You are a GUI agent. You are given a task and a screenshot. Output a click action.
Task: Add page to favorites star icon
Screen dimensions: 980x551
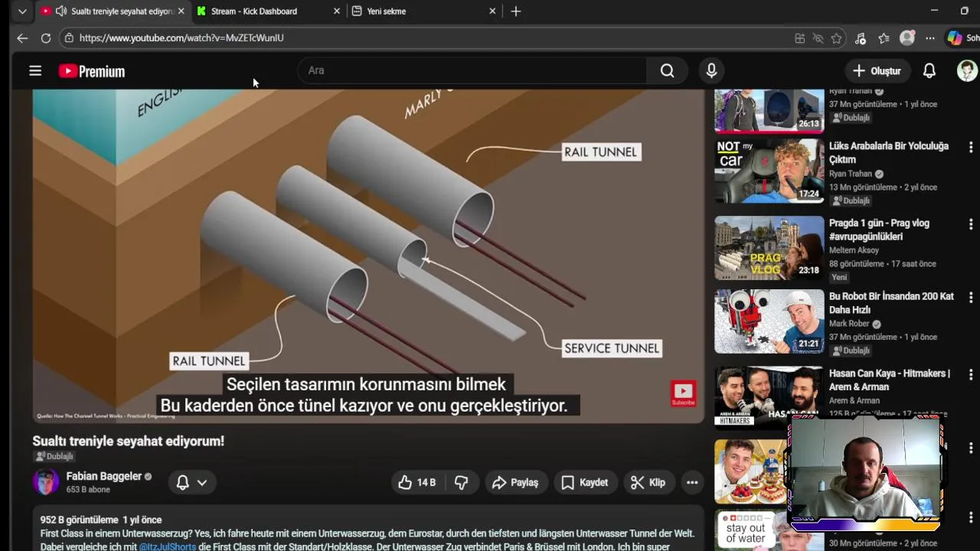pyautogui.click(x=837, y=38)
